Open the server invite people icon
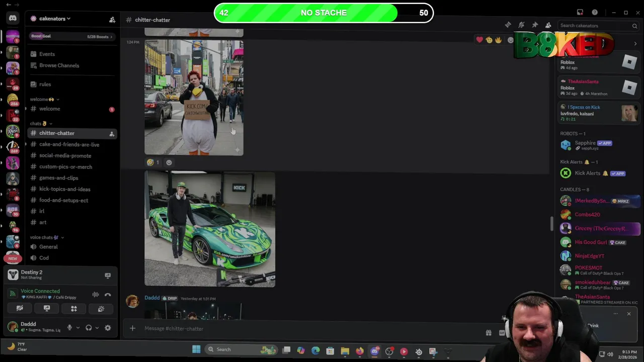Screen dimensions: 644x362 pos(112,20)
